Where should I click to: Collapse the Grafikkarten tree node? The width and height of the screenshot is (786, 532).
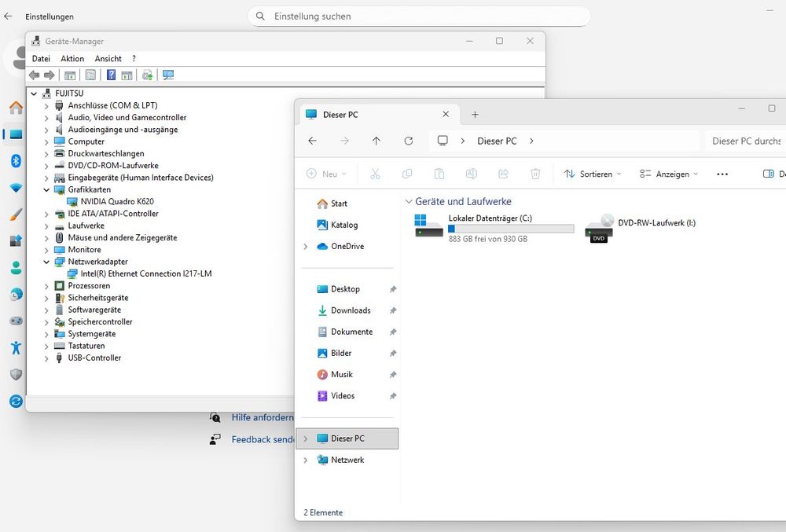(x=46, y=189)
